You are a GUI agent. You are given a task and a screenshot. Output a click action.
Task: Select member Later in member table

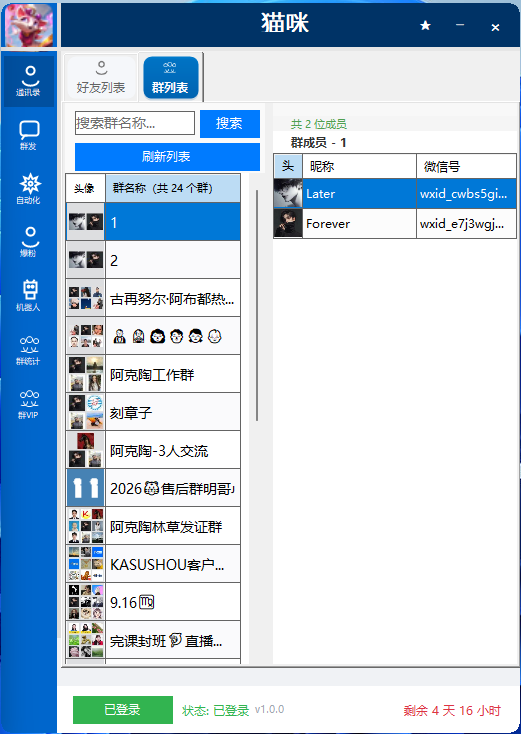pyautogui.click(x=360, y=194)
